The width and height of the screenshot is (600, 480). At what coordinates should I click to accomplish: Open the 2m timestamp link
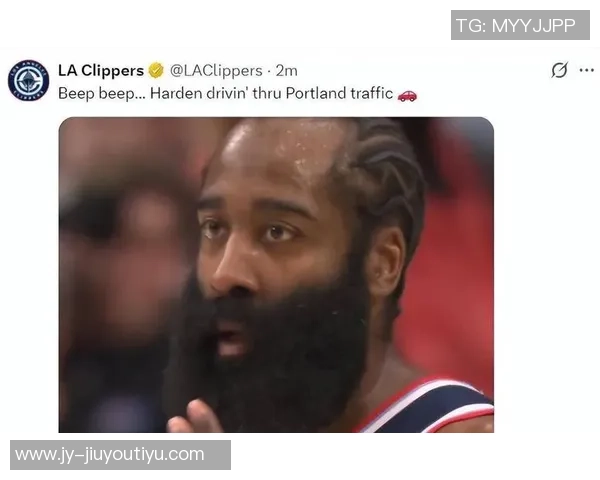(287, 71)
